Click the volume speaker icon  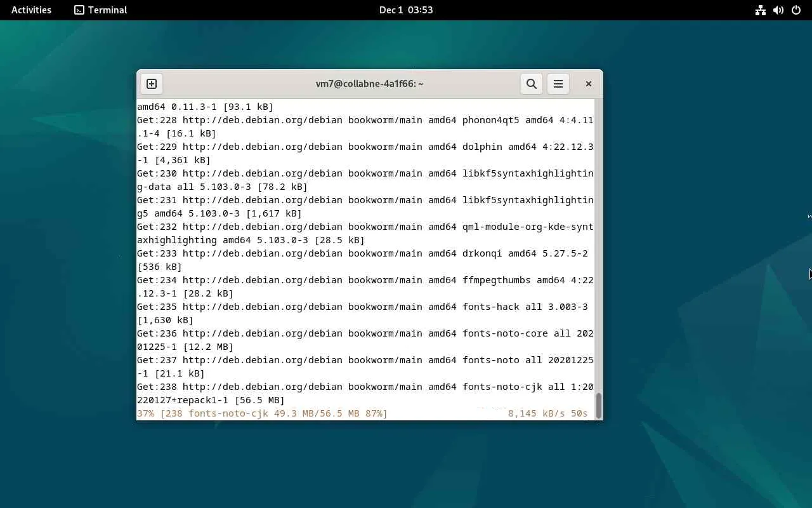click(778, 10)
